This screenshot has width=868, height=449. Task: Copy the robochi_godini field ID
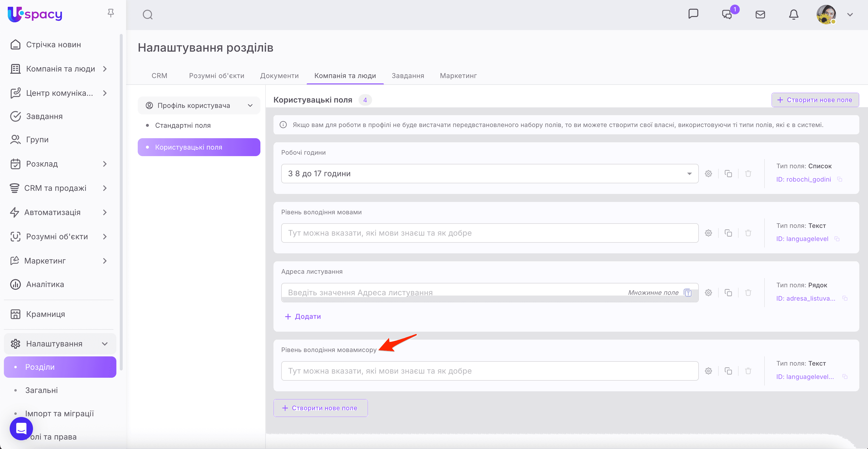pyautogui.click(x=840, y=179)
